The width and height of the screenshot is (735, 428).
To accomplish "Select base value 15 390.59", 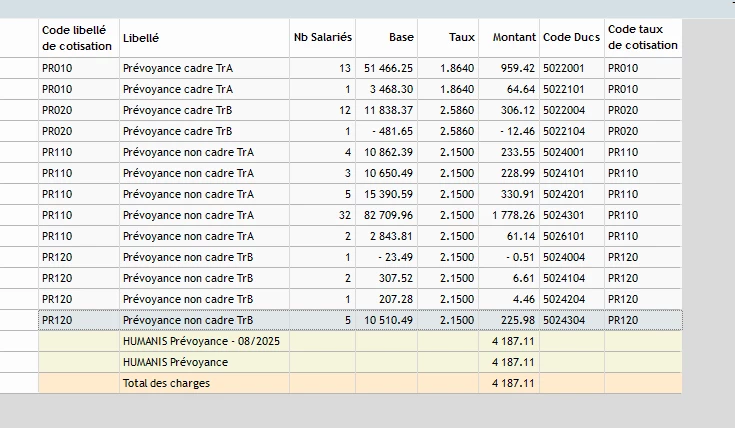I will [x=388, y=195].
